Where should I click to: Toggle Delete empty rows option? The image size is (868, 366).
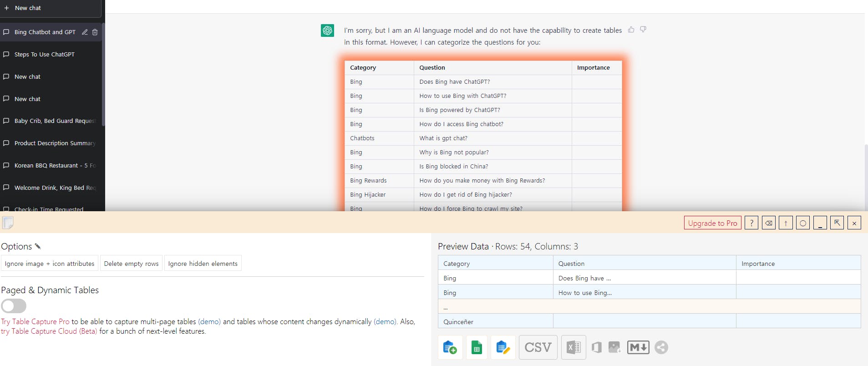click(131, 264)
